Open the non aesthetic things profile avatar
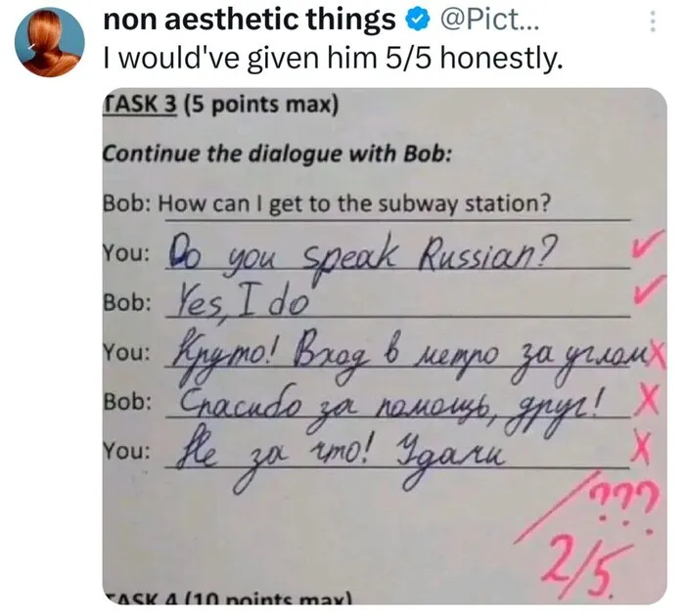This screenshot has width=685, height=616. pyautogui.click(x=51, y=41)
